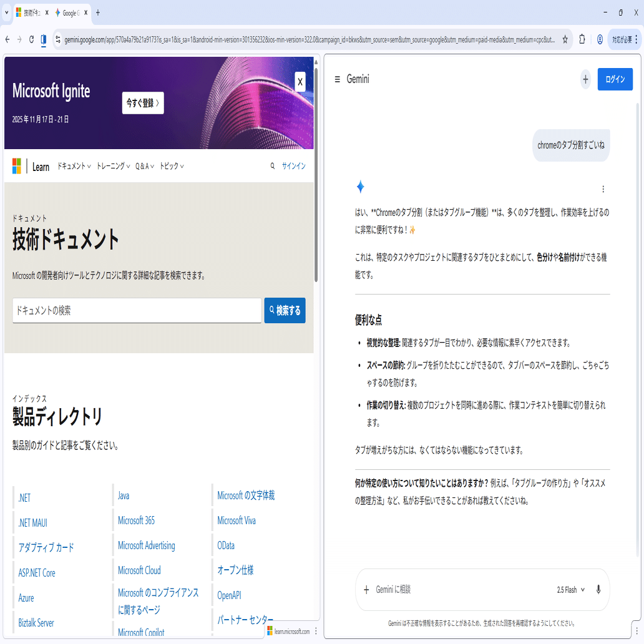View site information icon in address bar
The width and height of the screenshot is (644, 644).
pos(58,39)
